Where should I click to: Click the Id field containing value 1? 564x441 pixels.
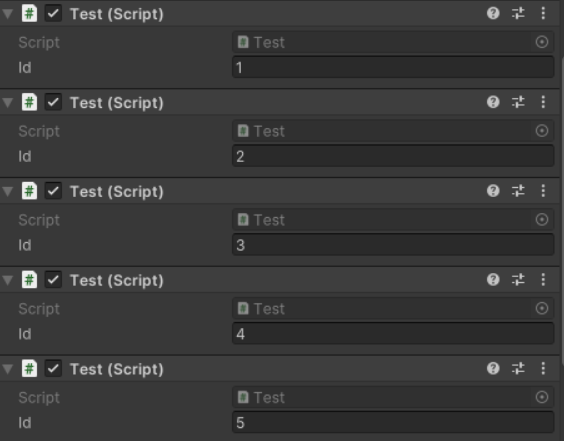pyautogui.click(x=393, y=67)
